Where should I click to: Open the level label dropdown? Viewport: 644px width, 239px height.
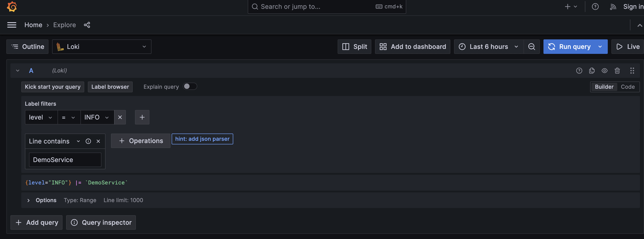tap(41, 117)
